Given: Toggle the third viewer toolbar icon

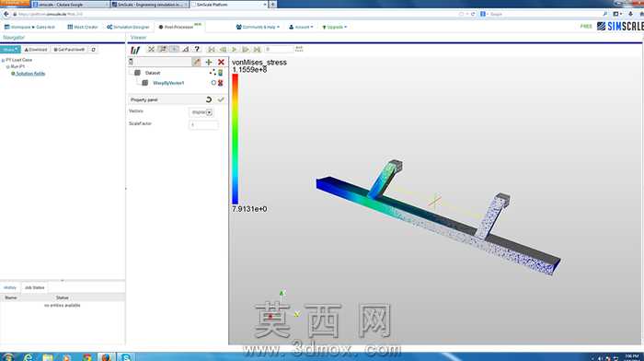Looking at the screenshot, I should 174,50.
